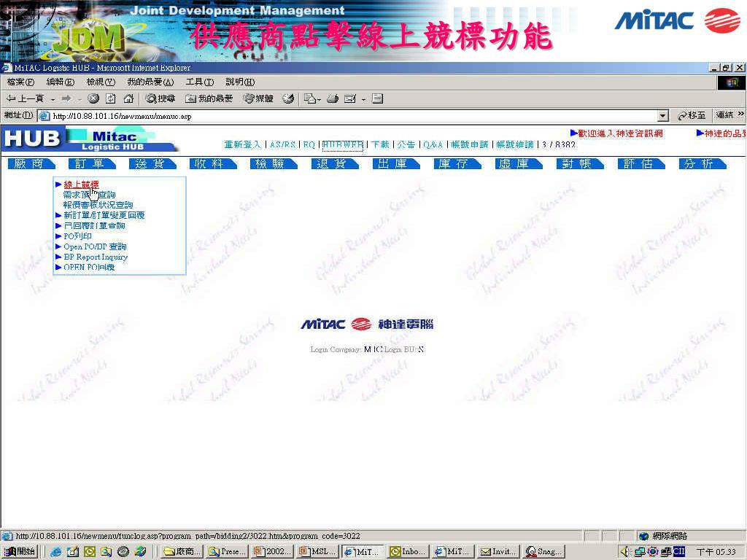Click the 已回覆訂單查詢 link
Screen dimensions: 747x560
[x=94, y=226]
